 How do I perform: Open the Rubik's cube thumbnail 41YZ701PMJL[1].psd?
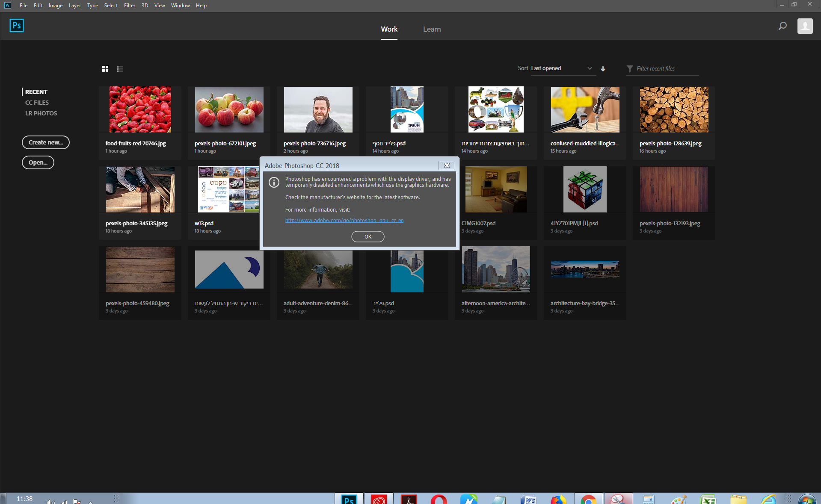click(585, 189)
